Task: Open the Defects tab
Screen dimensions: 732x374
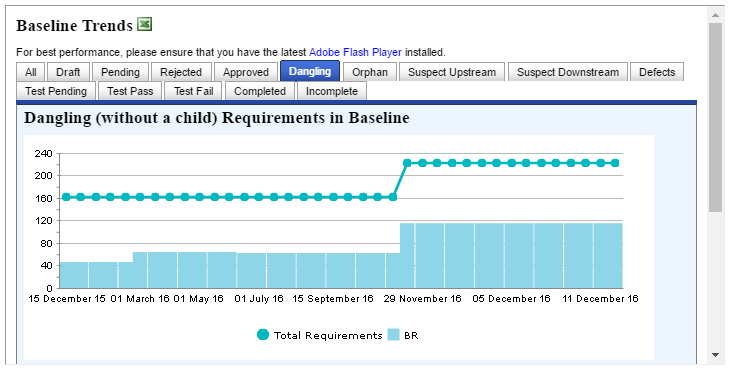Action: (657, 72)
